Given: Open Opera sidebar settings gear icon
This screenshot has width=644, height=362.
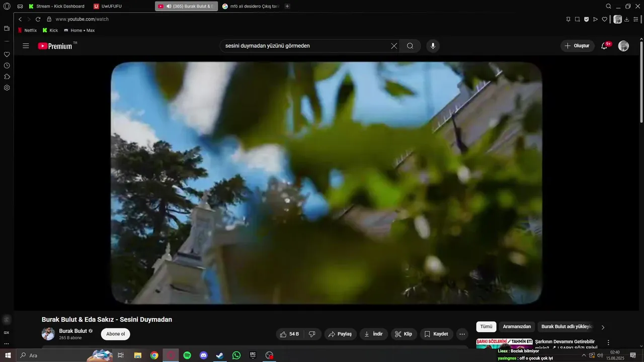Looking at the screenshot, I should (7, 87).
